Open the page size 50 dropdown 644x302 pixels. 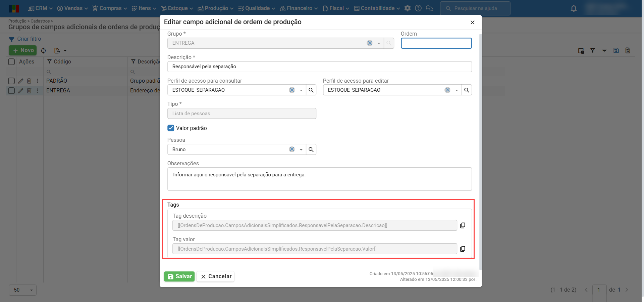[x=22, y=290]
